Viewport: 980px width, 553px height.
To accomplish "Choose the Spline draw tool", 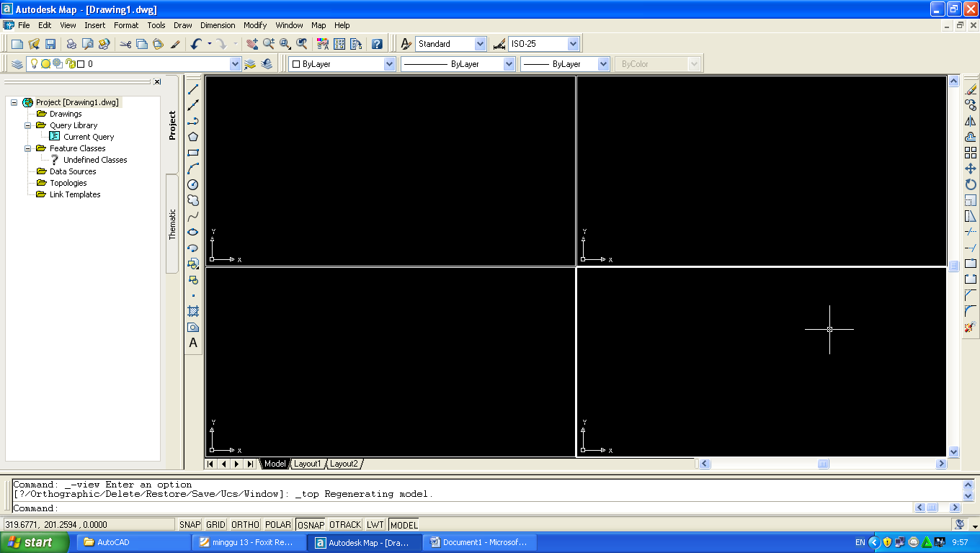I will 193,216.
